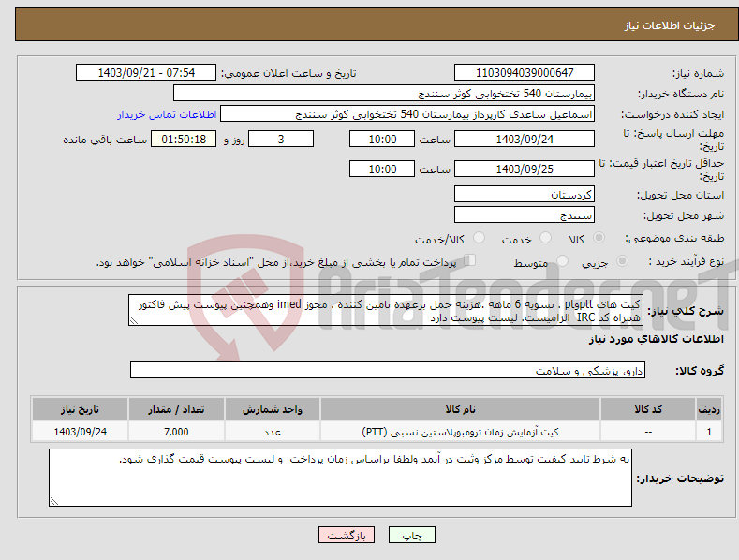This screenshot has height=560, width=739.
Task: Click the province field کردستان
Action: pos(525,194)
